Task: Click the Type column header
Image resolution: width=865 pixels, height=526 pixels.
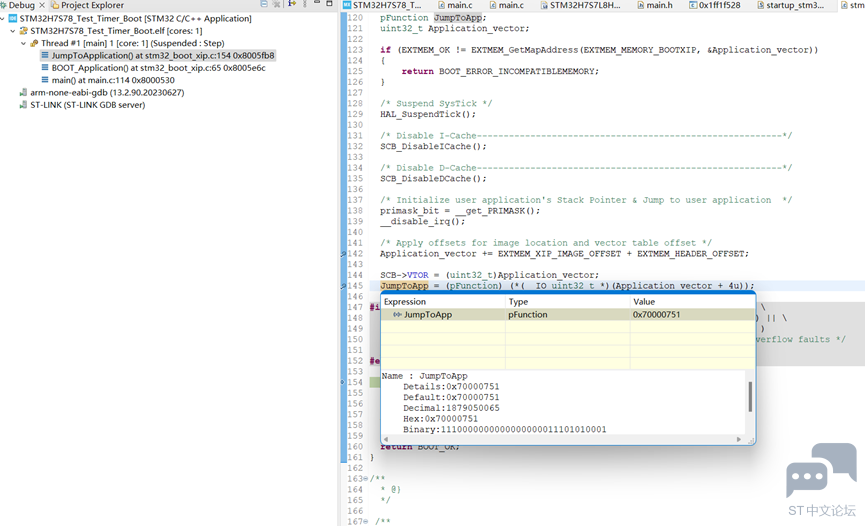Action: pos(568,302)
